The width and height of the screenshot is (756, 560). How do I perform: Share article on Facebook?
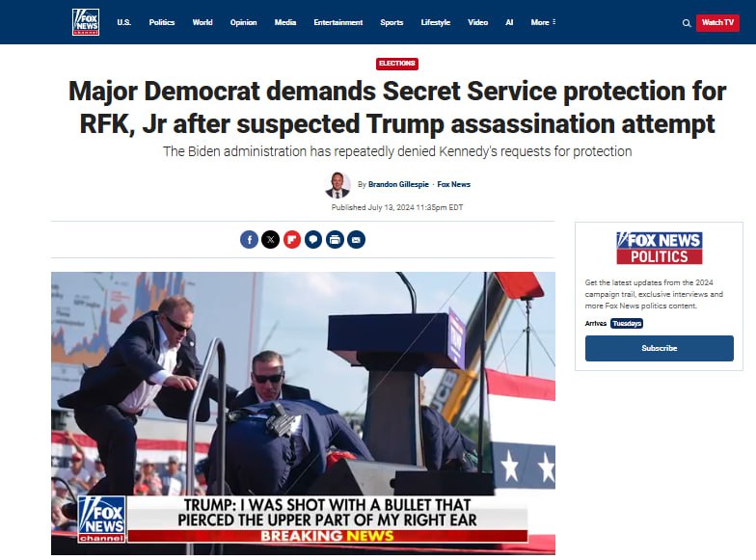tap(249, 239)
